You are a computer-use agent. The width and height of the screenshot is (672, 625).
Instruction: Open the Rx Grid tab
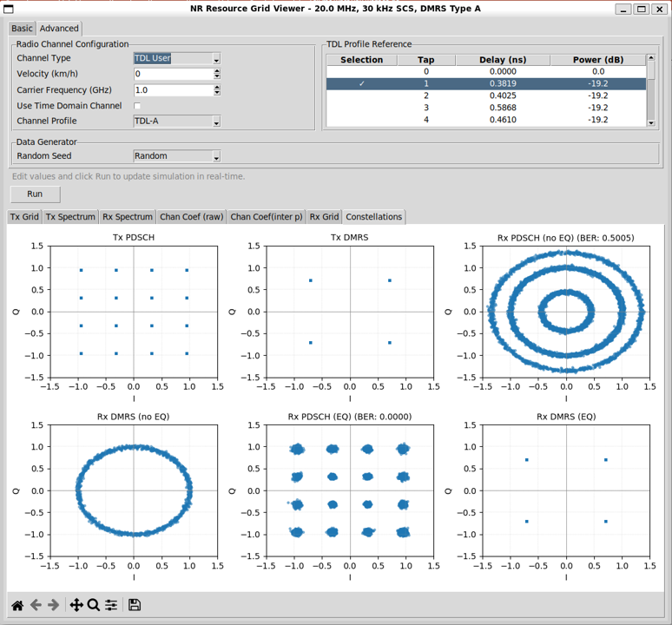pyautogui.click(x=325, y=217)
